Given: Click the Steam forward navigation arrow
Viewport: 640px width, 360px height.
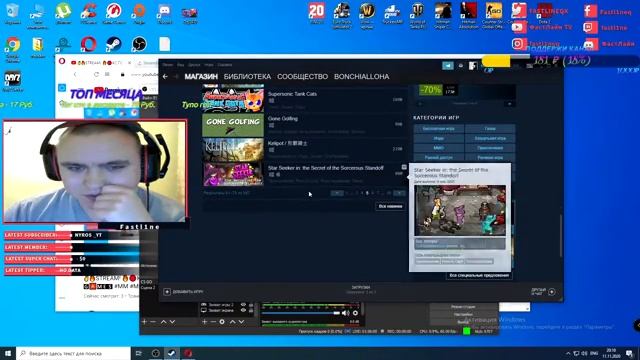Looking at the screenshot, I should [x=176, y=76].
